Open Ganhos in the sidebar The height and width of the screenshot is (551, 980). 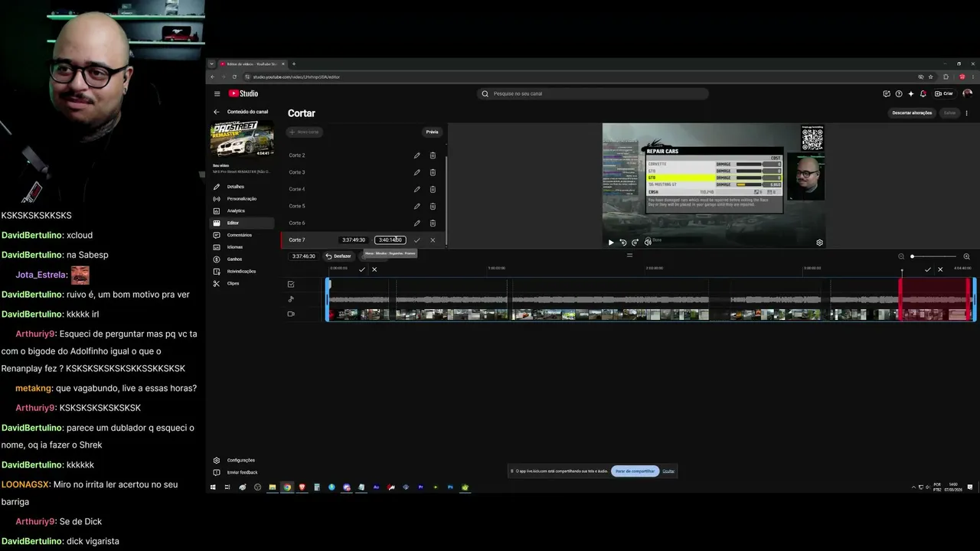pos(241,259)
